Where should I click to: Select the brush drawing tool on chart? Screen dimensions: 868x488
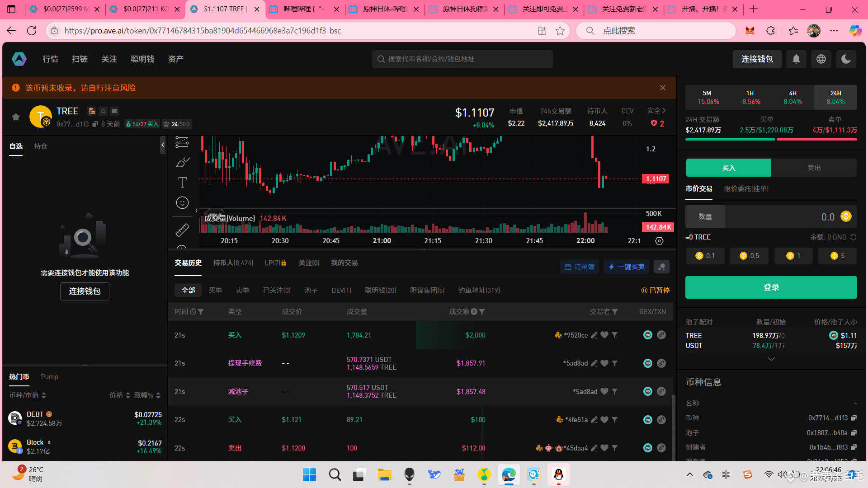tap(183, 162)
